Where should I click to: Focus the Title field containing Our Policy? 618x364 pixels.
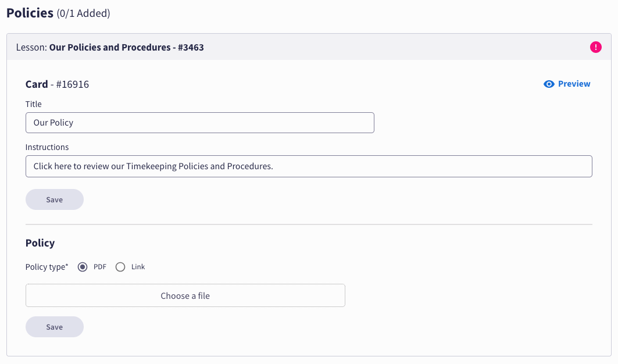pos(199,123)
